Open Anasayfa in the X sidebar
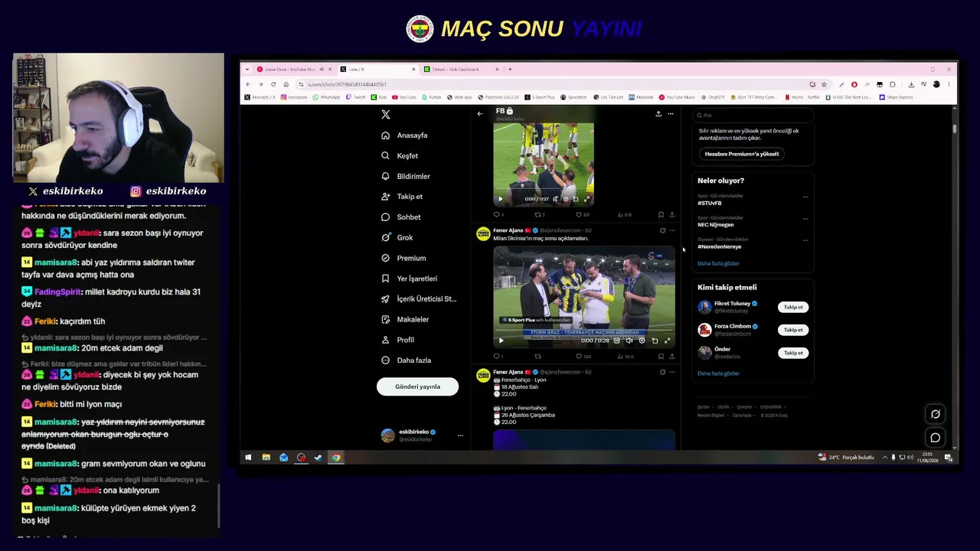 (x=405, y=135)
